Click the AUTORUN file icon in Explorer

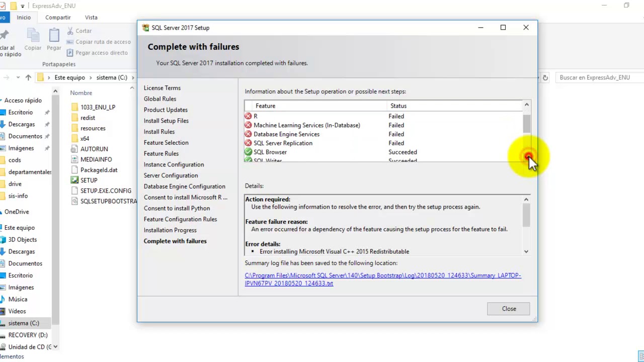pos(74,149)
